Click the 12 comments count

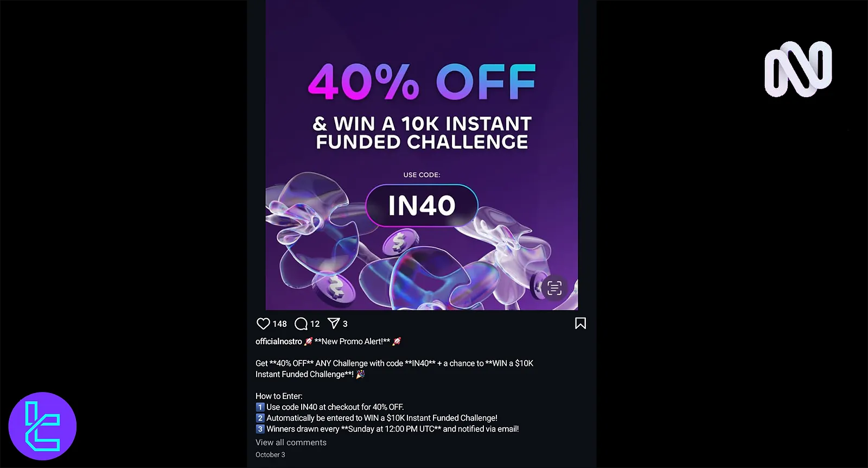coord(315,324)
